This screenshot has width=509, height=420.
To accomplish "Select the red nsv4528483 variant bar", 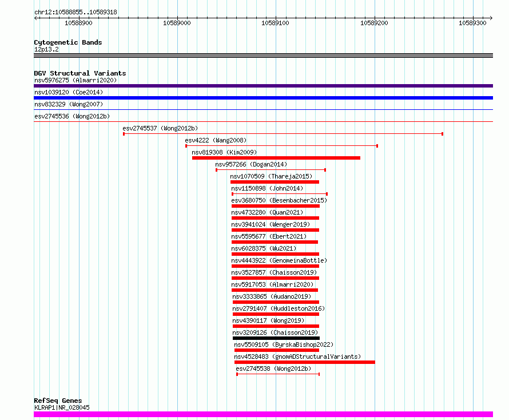I will pyautogui.click(x=305, y=363).
